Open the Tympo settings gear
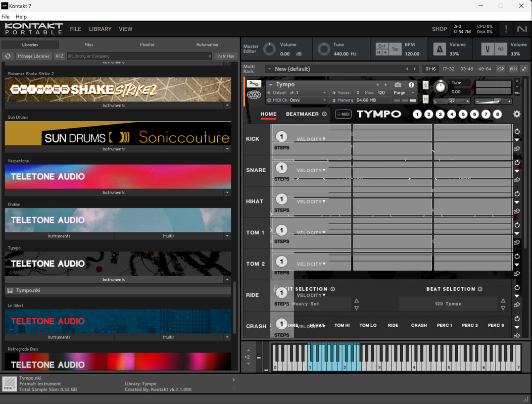Screen dimensions: 532x404 [x=516, y=114]
